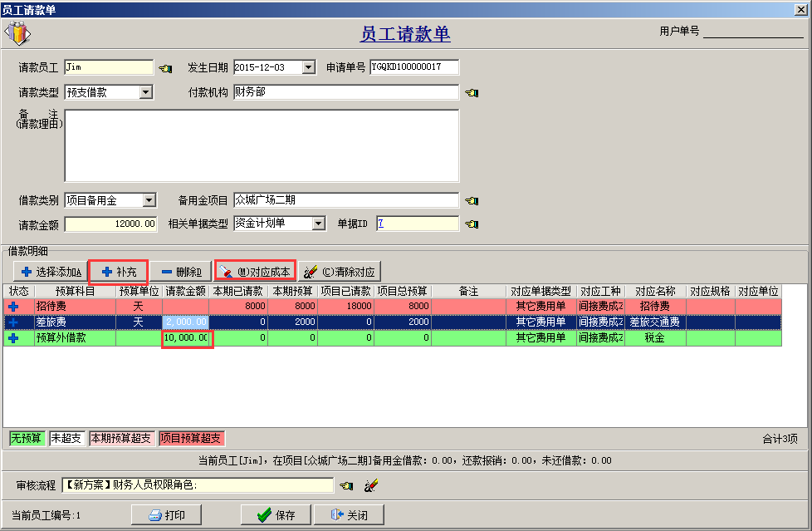Open the 付款机构 lookup hand icon
Viewport: 812px width, 531px height.
tap(472, 92)
